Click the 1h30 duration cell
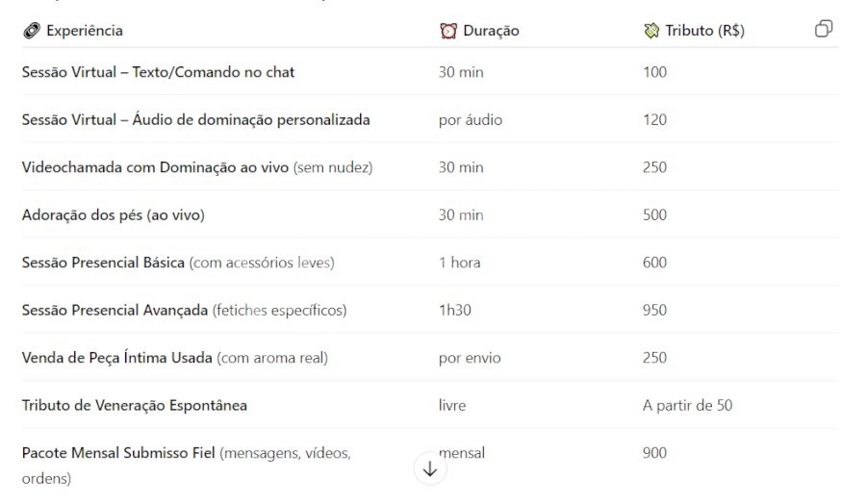 point(454,311)
